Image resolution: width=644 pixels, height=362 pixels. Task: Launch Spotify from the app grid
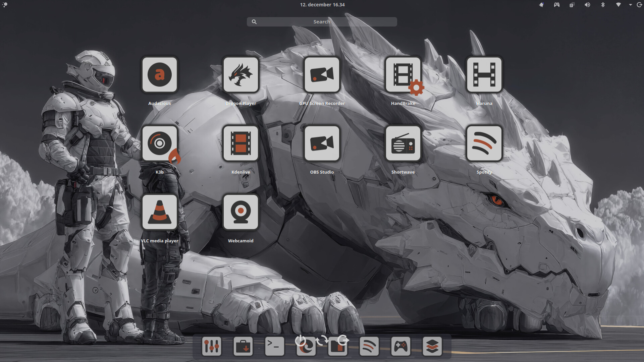tap(484, 143)
